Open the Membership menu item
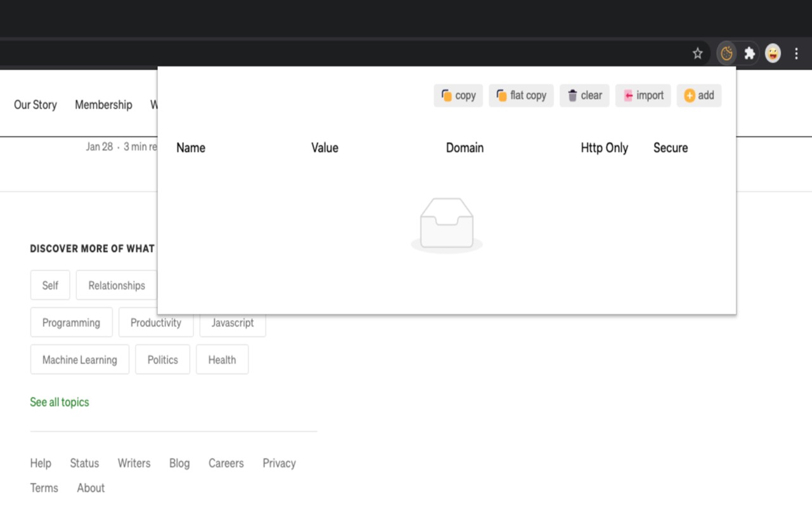812x508 pixels. [x=103, y=105]
